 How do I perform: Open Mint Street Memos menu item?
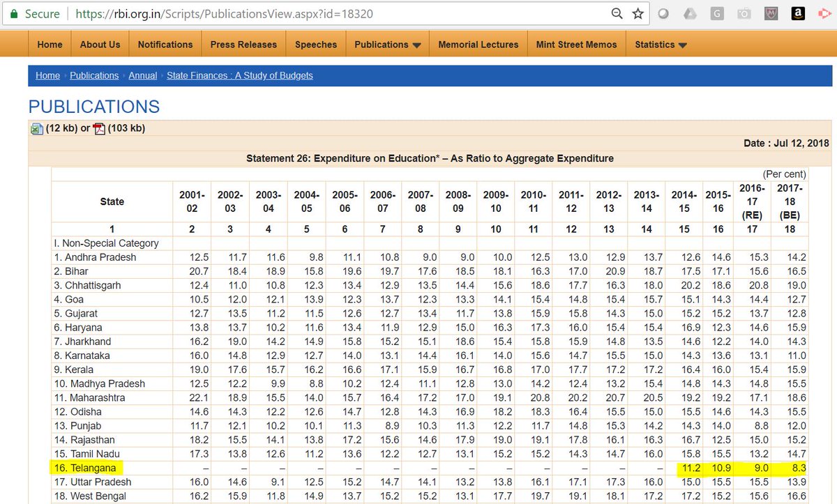tap(577, 44)
